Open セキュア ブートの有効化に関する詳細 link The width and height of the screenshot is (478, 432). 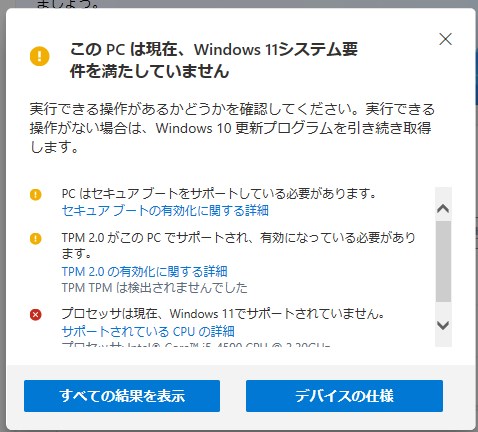pos(165,211)
